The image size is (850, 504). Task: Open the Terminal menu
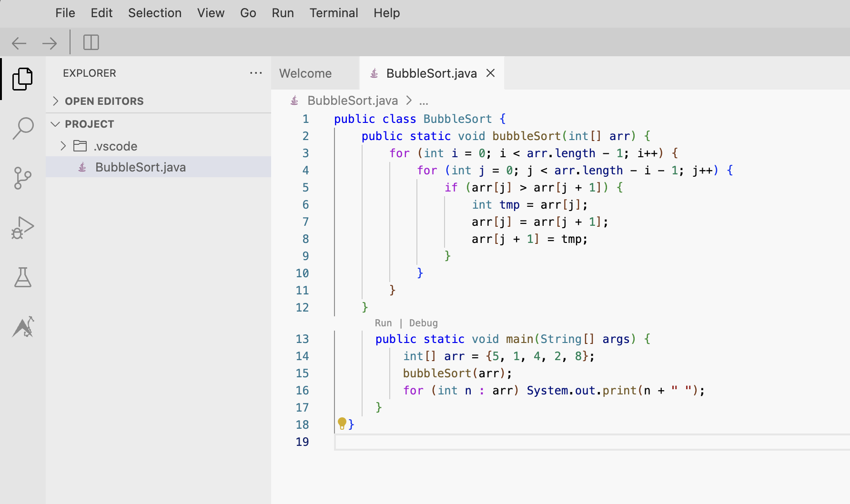[334, 13]
